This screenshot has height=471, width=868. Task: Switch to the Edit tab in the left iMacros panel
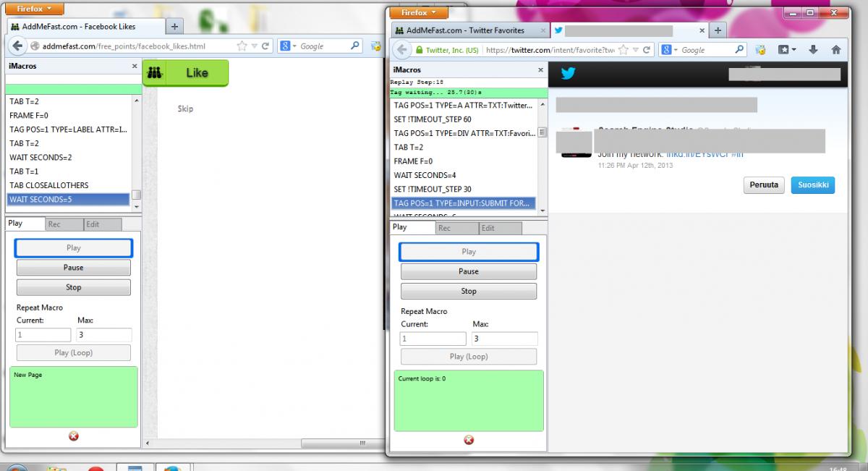[102, 224]
